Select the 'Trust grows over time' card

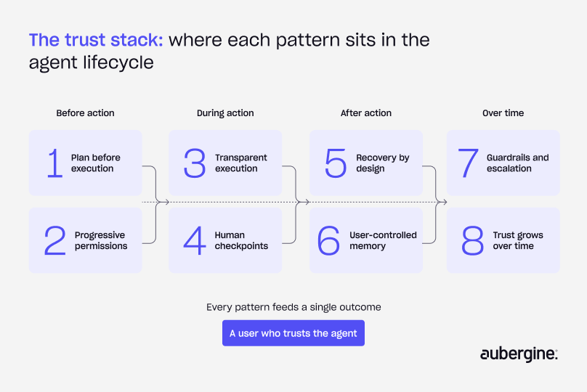[503, 240]
